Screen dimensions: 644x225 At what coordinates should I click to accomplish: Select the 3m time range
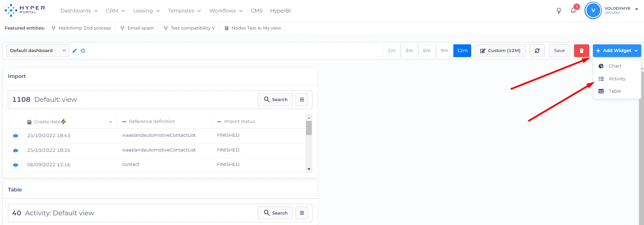coord(409,51)
